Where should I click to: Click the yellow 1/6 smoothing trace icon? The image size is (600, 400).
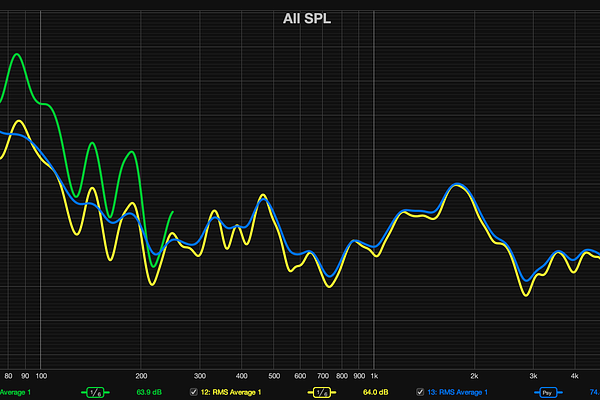click(322, 392)
